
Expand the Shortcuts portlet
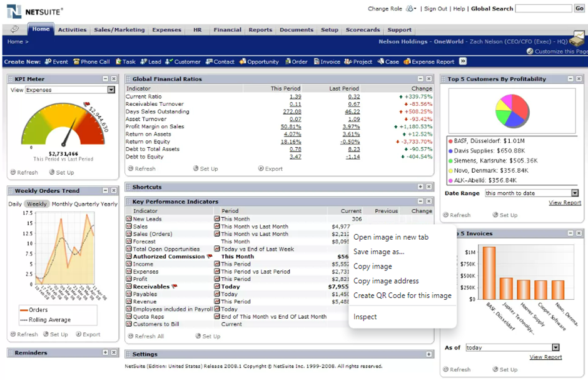tap(420, 187)
